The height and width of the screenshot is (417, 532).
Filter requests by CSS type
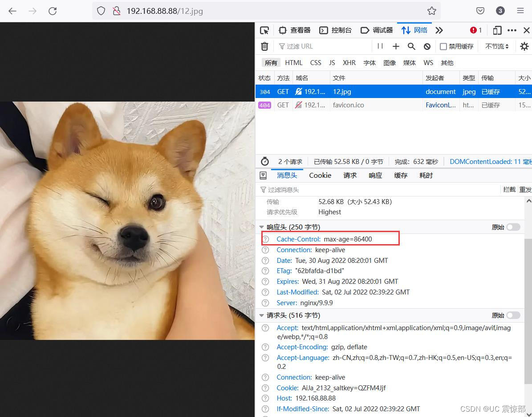pos(316,62)
